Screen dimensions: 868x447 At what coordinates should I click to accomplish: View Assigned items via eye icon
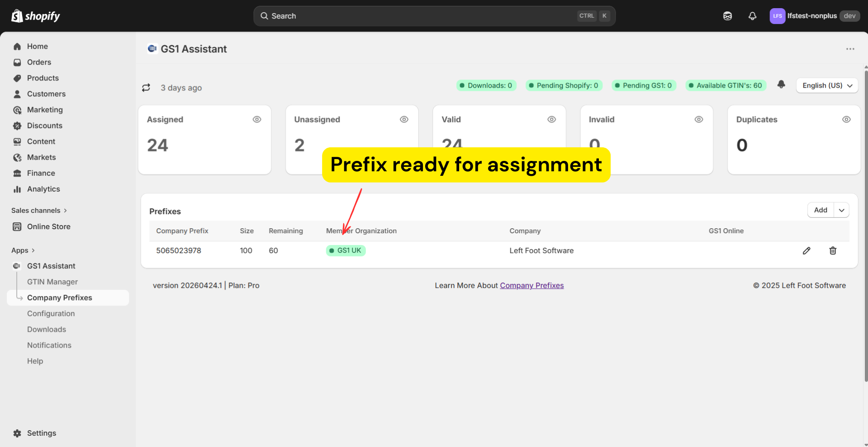[x=257, y=119]
